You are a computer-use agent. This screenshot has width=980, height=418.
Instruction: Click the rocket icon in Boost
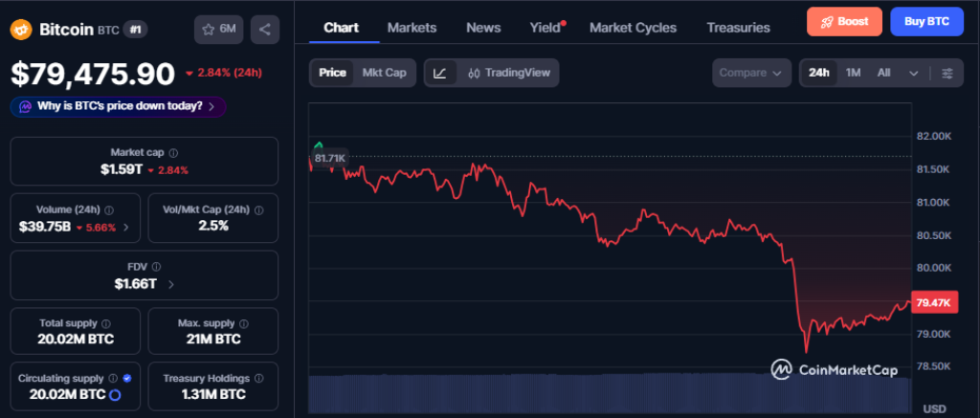click(x=827, y=22)
